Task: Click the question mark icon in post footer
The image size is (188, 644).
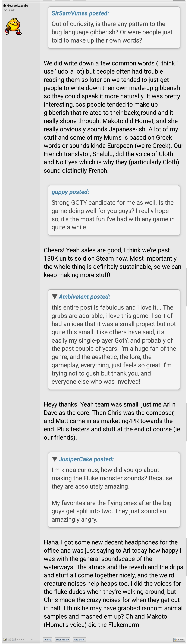Action: [x=14, y=639]
